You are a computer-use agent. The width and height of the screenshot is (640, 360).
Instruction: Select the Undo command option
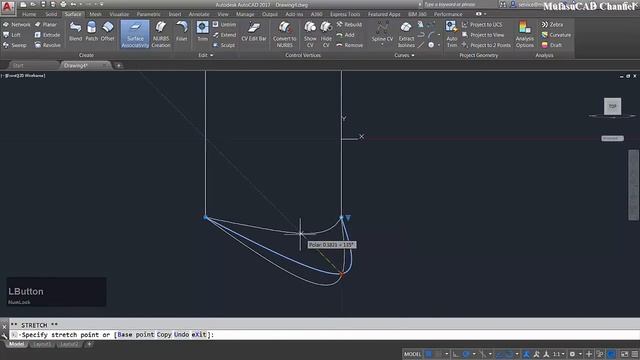tap(181, 335)
